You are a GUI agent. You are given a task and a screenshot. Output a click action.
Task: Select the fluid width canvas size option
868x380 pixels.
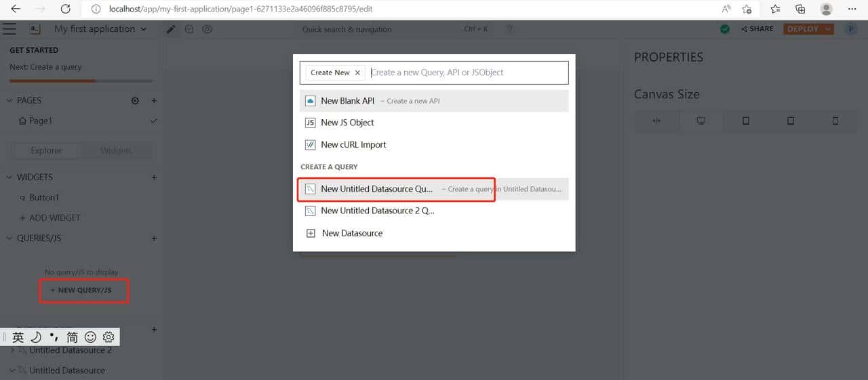[656, 121]
